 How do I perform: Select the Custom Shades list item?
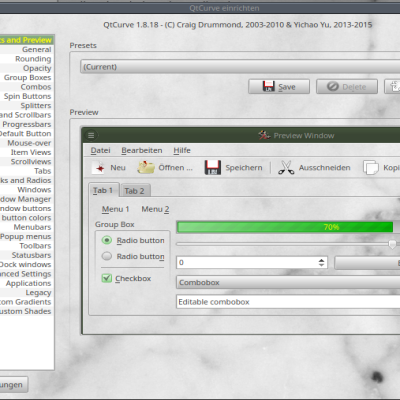pos(27,311)
